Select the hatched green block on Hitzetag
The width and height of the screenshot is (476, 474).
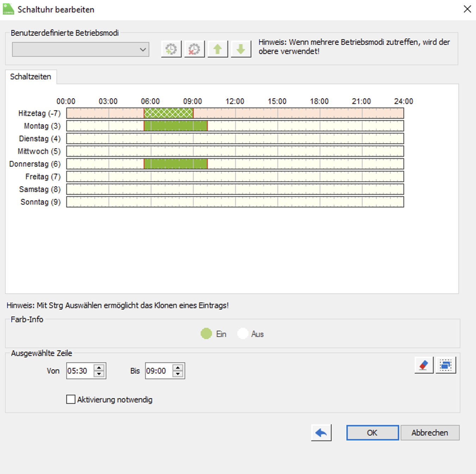(169, 113)
